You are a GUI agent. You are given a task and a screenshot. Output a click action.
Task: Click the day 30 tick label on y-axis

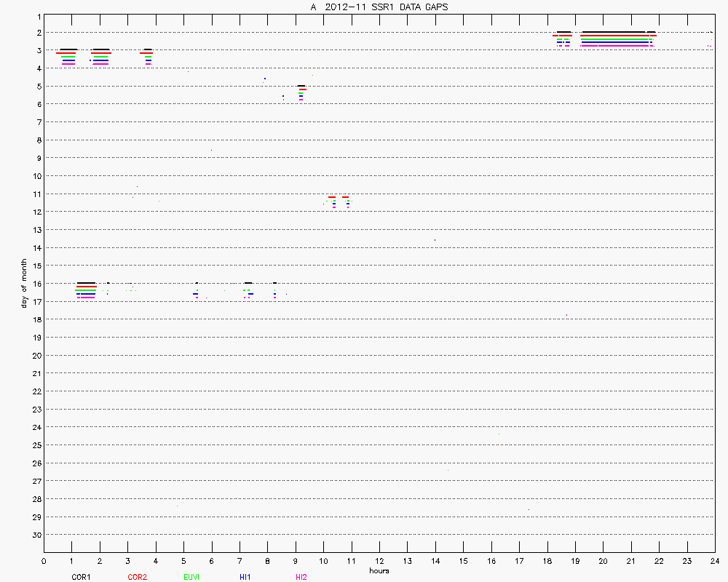[35, 535]
